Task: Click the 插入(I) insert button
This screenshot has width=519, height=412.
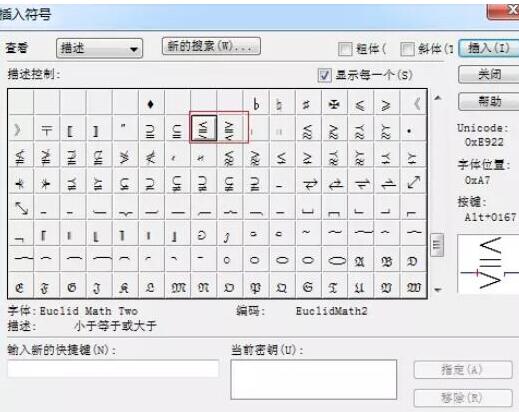Action: pyautogui.click(x=489, y=48)
